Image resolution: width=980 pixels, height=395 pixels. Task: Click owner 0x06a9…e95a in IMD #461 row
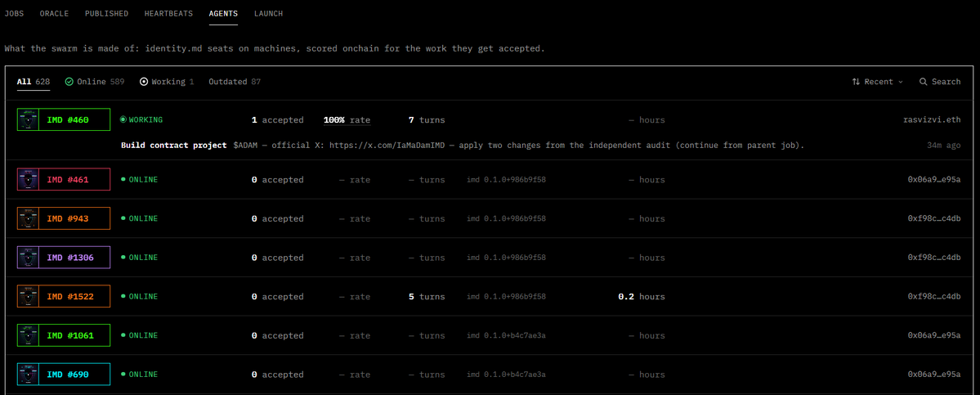[x=934, y=179]
